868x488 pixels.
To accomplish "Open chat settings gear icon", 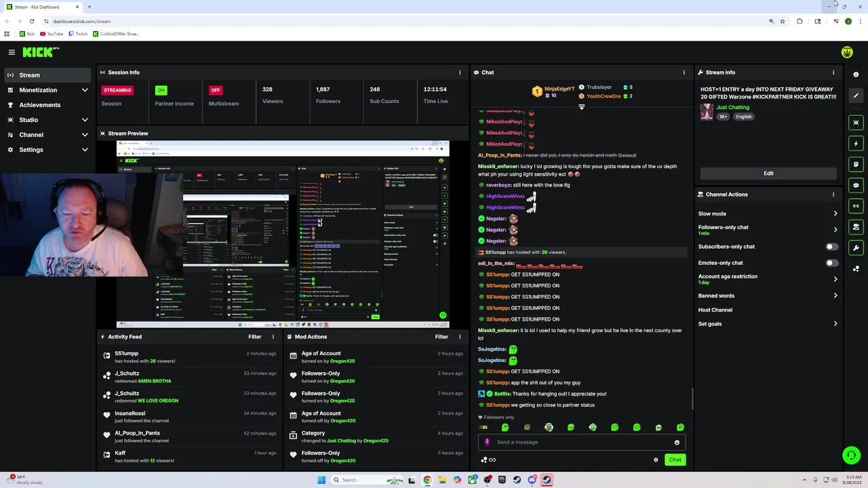I will coord(656,460).
